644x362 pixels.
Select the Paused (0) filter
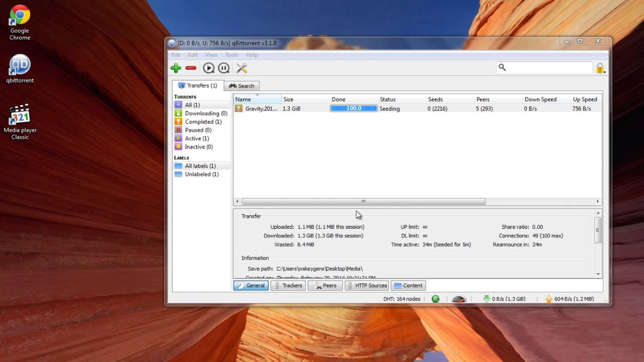[201, 130]
